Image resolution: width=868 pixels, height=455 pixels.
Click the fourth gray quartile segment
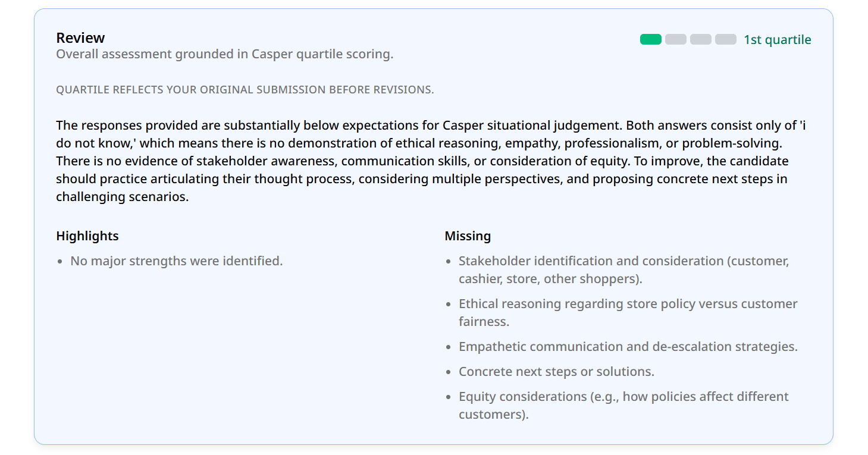pyautogui.click(x=725, y=39)
